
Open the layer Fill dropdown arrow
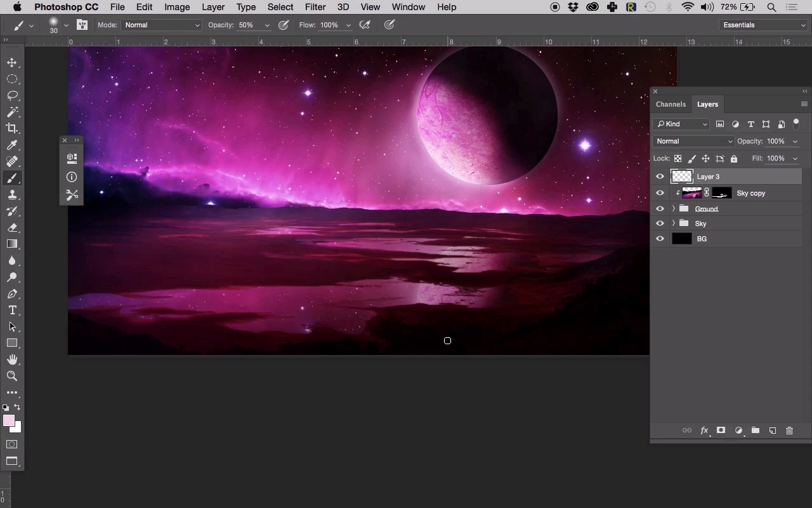coord(795,159)
